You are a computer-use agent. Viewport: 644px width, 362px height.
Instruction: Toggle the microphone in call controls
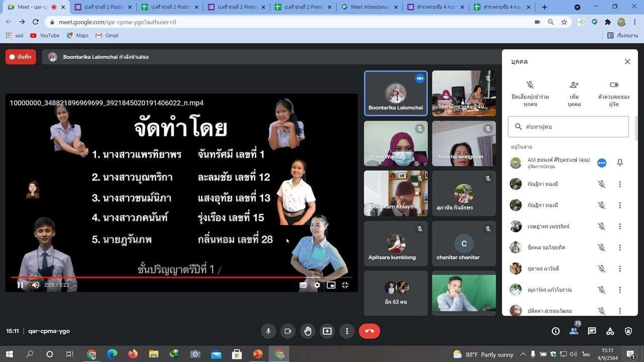[268, 331]
